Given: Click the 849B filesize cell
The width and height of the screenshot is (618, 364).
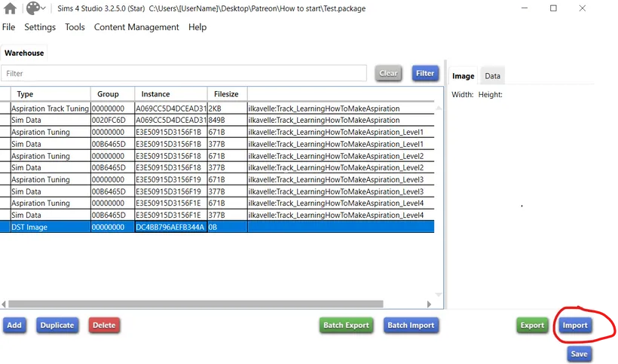Looking at the screenshot, I should coord(228,120).
